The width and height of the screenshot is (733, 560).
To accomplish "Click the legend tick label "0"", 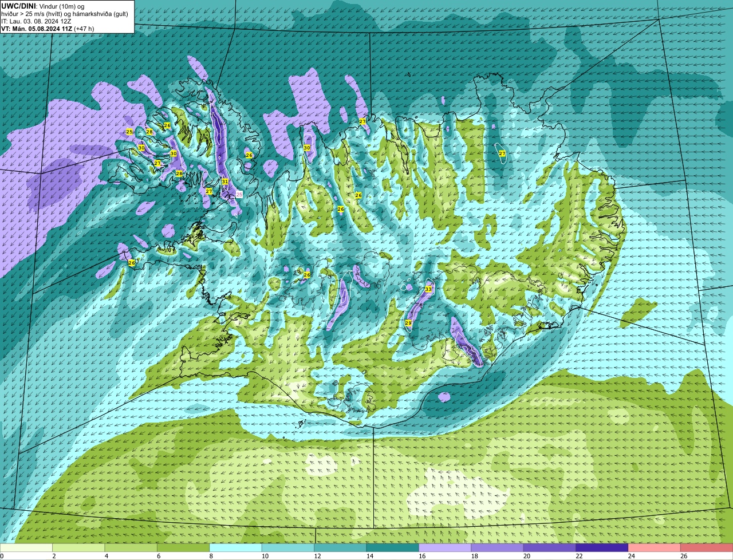I will (x=2, y=556).
